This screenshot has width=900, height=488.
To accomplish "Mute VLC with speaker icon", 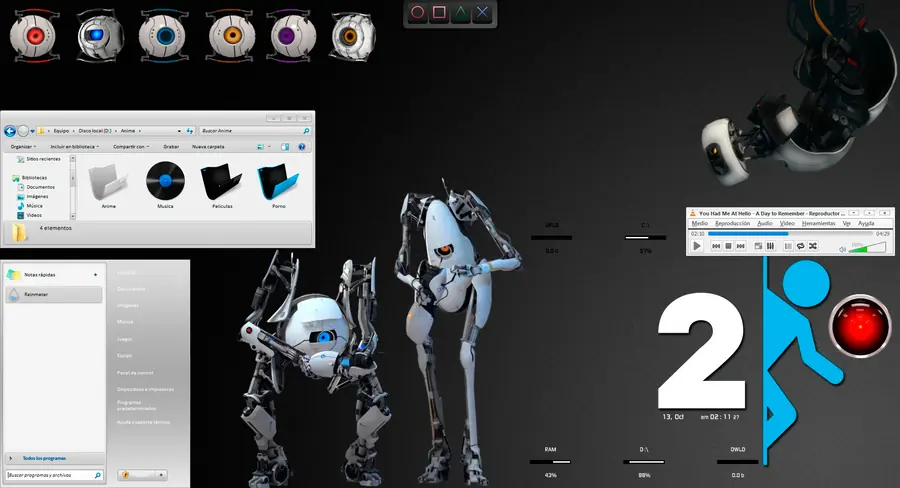I will (x=842, y=249).
